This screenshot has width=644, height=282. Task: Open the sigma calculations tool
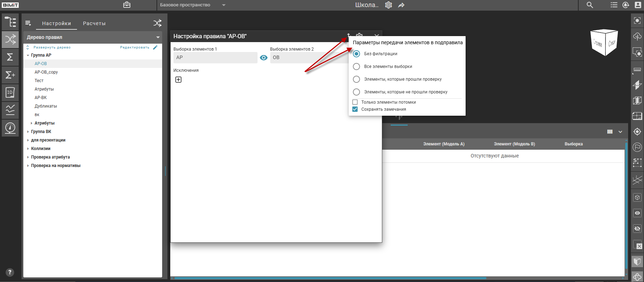pyautogui.click(x=10, y=57)
